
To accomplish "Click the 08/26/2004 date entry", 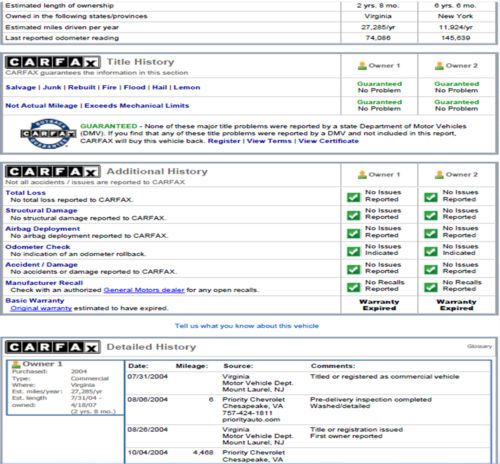I will (147, 430).
